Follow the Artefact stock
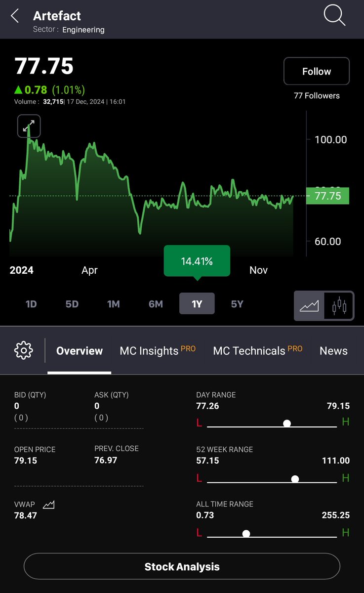 [317, 71]
